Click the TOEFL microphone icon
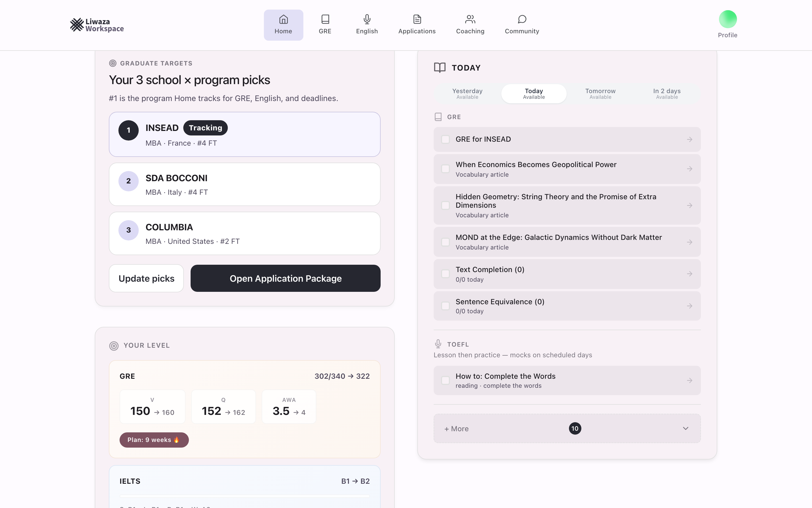This screenshot has height=508, width=812. pos(438,344)
